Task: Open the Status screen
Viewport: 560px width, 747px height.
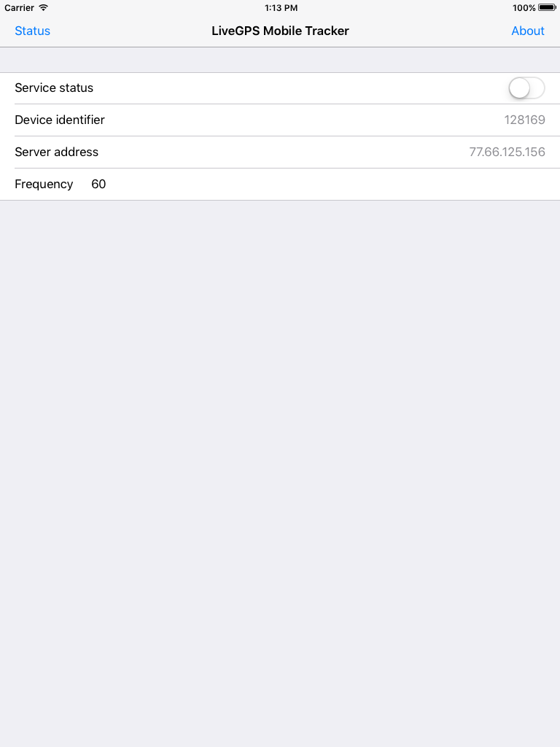Action: tap(32, 31)
